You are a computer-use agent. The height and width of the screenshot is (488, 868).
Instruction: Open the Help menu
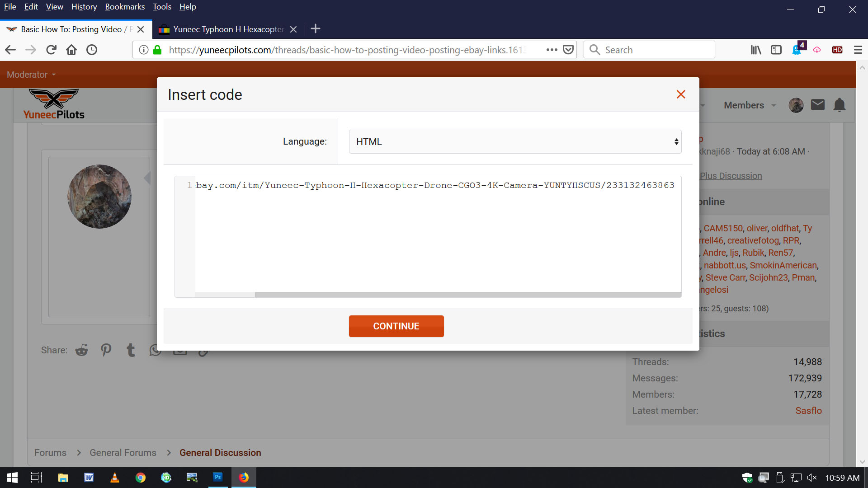(x=188, y=7)
